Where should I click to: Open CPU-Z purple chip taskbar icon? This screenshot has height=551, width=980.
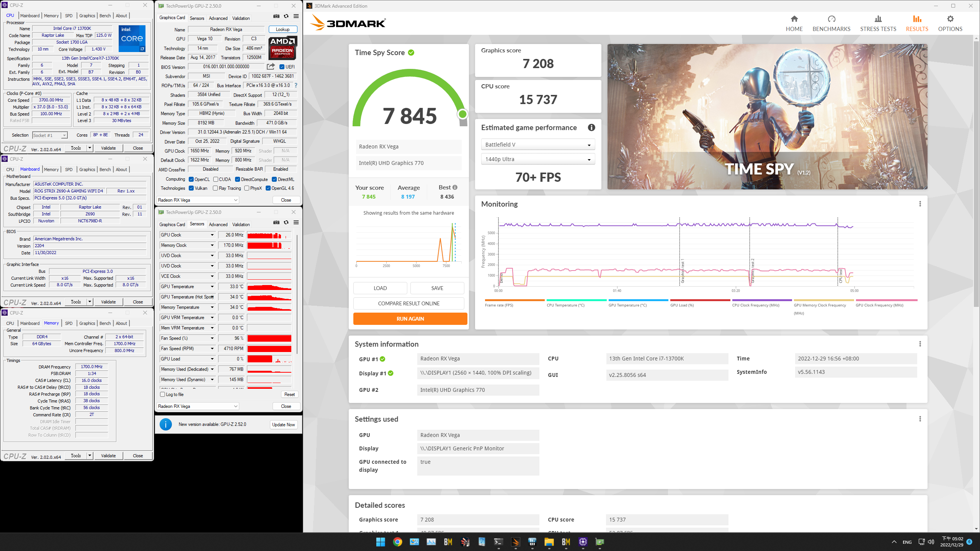tap(583, 542)
